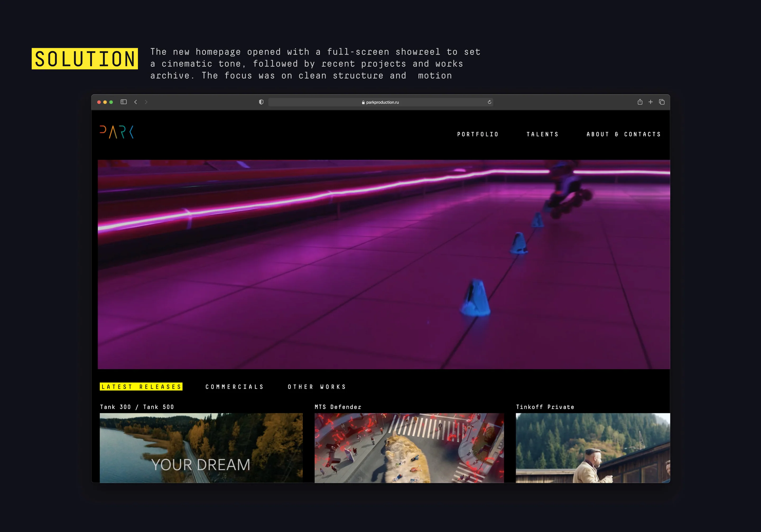Viewport: 761px width, 532px height.
Task: Click the parkproduction.ru address bar
Action: click(x=380, y=102)
